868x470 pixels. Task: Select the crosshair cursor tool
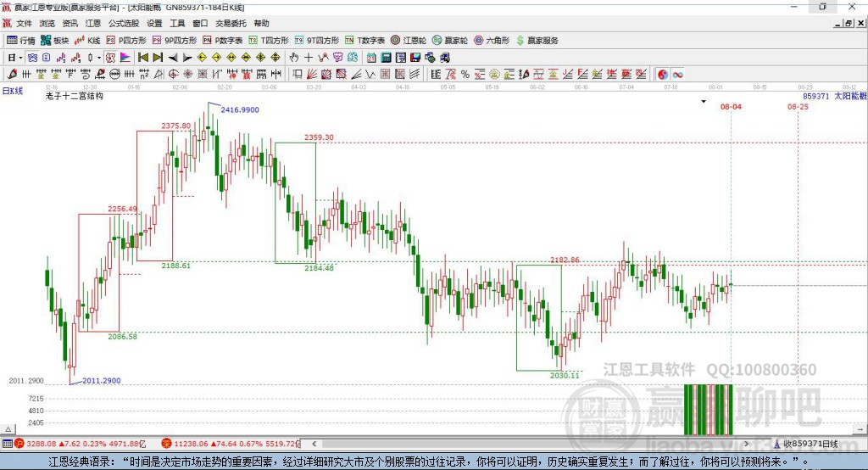tap(309, 58)
